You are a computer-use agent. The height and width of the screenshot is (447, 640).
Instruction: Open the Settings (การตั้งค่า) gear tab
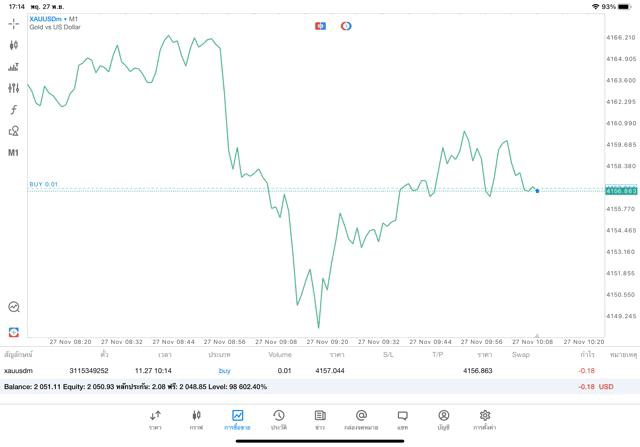485,419
